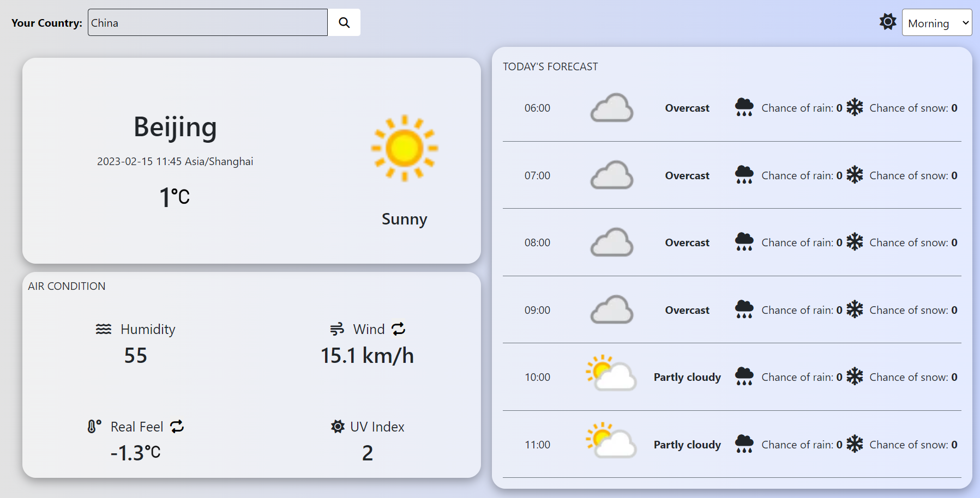Select Morning from the period selector
Viewport: 980px width, 498px height.
[x=937, y=23]
